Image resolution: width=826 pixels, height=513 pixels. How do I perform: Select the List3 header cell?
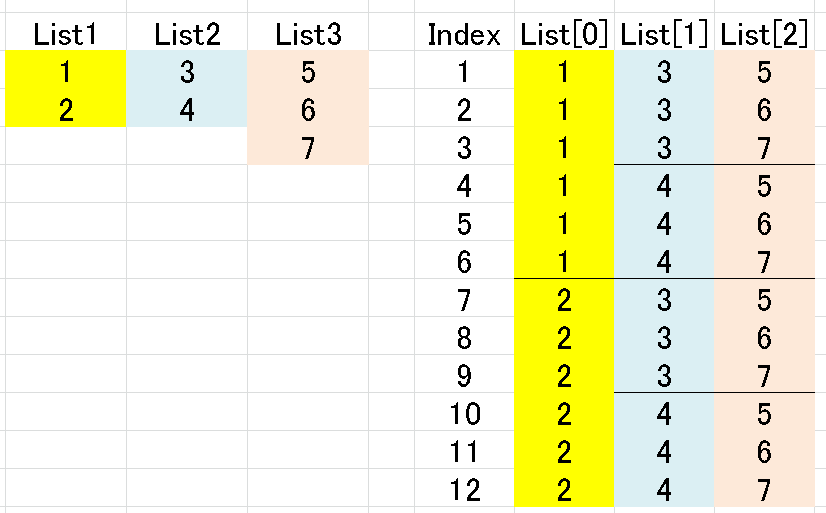click(x=308, y=32)
